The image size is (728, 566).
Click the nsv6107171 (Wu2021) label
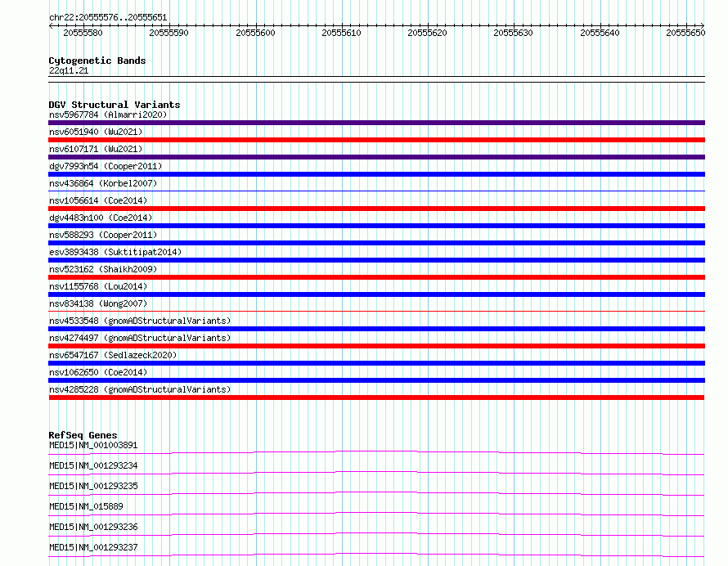(x=96, y=149)
